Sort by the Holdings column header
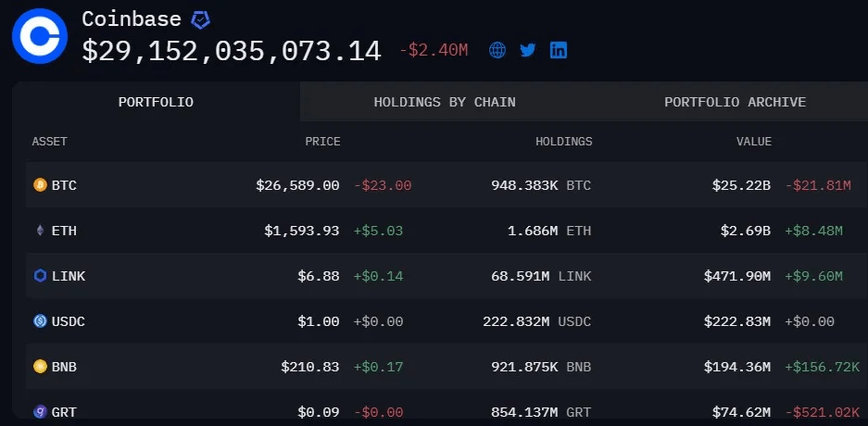The width and height of the screenshot is (868, 426). [563, 141]
